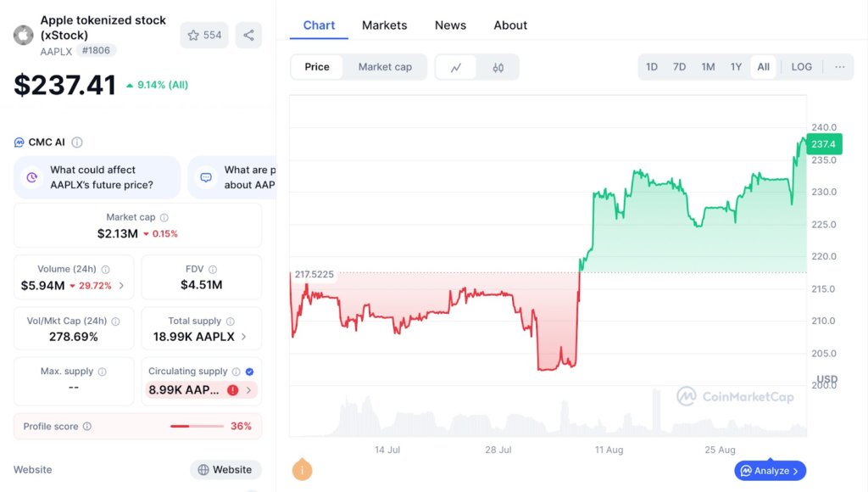Screen dimensions: 868x492
Task: Open the chart more options ellipsis menu
Action: pos(839,67)
